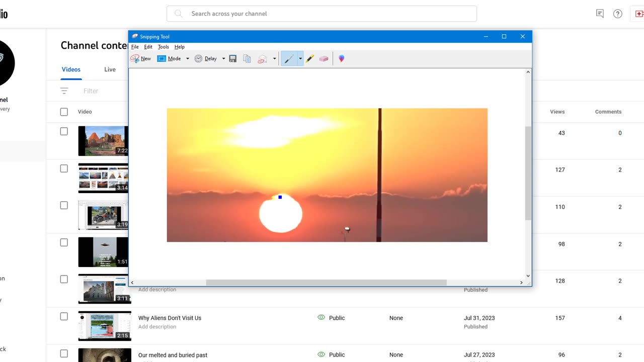Check the box for the 3:19 video row
This screenshot has width=644, height=362.
(x=64, y=205)
